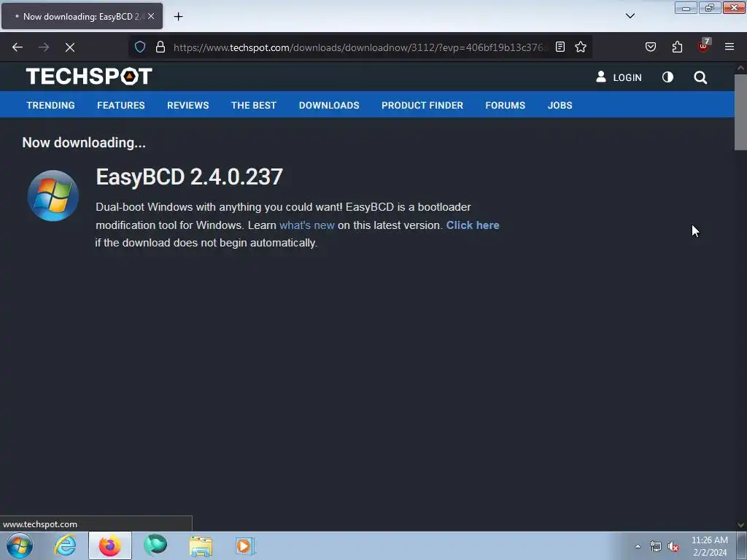This screenshot has width=747, height=560.
Task: View site security via padlock icon
Action: (x=160, y=47)
